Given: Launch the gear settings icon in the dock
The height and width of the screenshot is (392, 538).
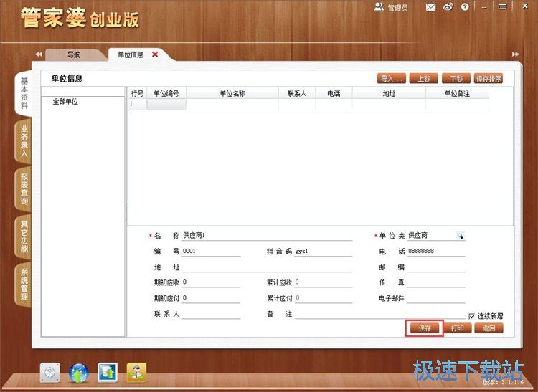Looking at the screenshot, I should [x=50, y=373].
